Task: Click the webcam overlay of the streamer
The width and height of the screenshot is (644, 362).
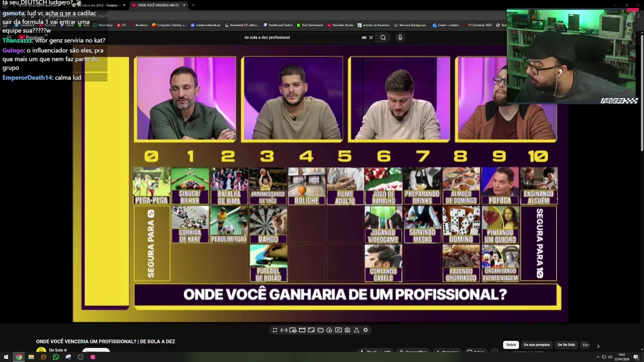Action: pos(572,56)
